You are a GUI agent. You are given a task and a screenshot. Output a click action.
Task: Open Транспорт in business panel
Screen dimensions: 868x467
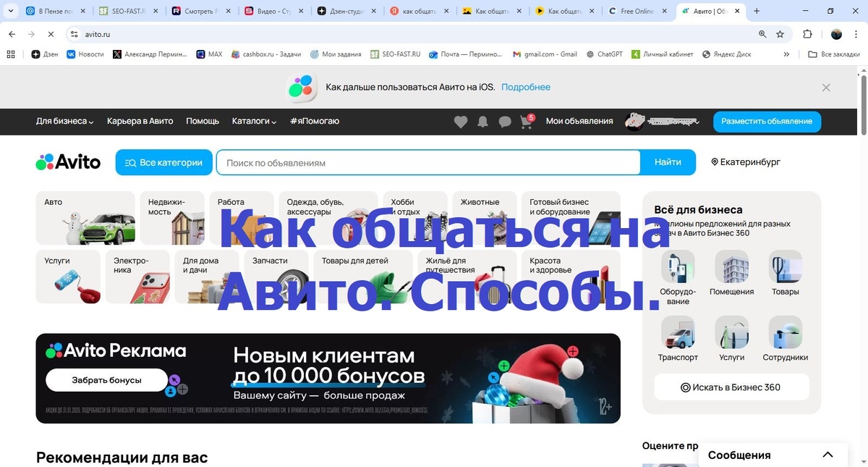point(678,339)
